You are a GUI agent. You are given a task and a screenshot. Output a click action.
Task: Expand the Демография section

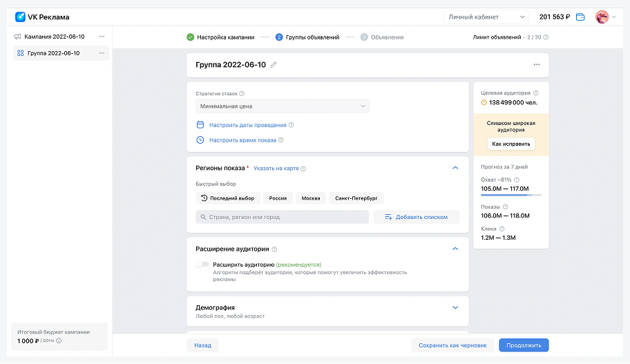click(x=455, y=307)
